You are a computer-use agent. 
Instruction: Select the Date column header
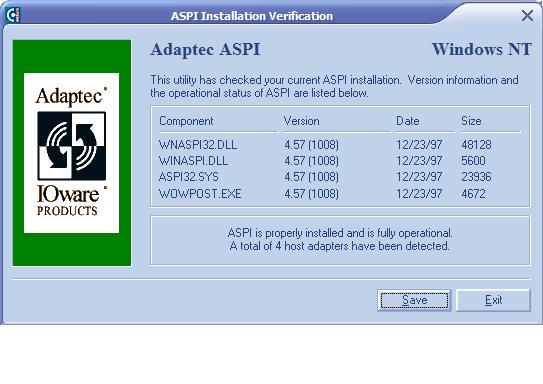tap(408, 121)
